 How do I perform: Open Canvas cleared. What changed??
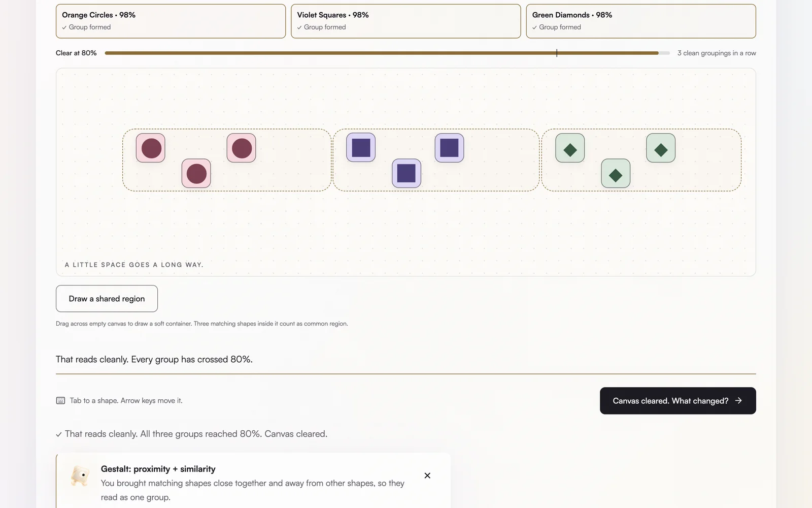tap(678, 401)
